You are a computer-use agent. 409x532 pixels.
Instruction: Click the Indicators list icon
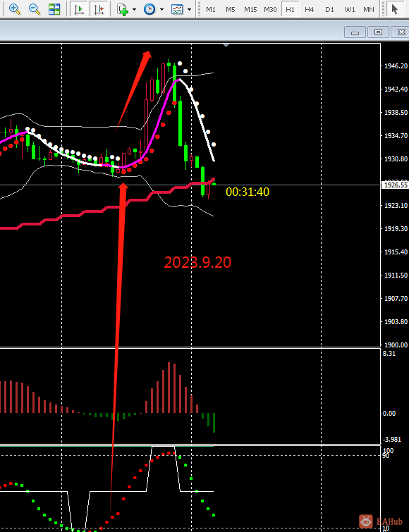click(122, 9)
